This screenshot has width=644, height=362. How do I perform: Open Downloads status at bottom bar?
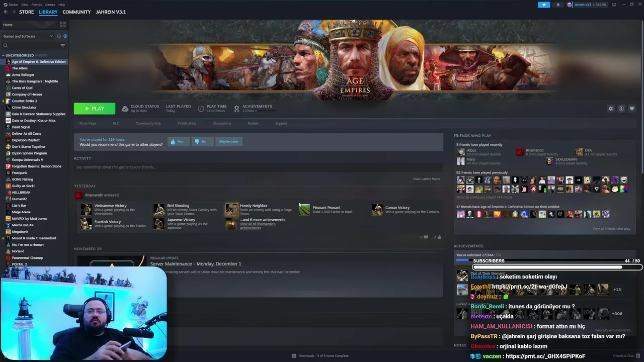[320, 356]
